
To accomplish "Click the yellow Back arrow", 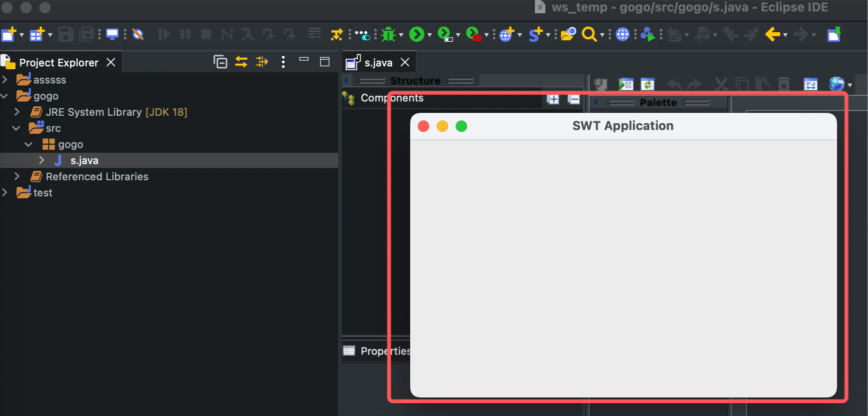I will (773, 34).
